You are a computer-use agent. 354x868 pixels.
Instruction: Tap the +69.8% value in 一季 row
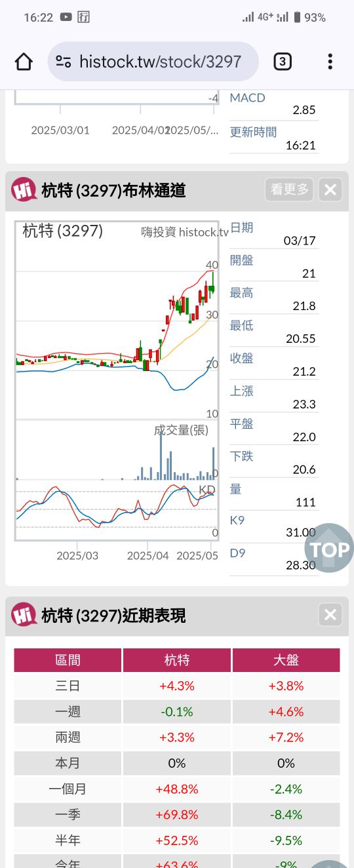point(177,814)
